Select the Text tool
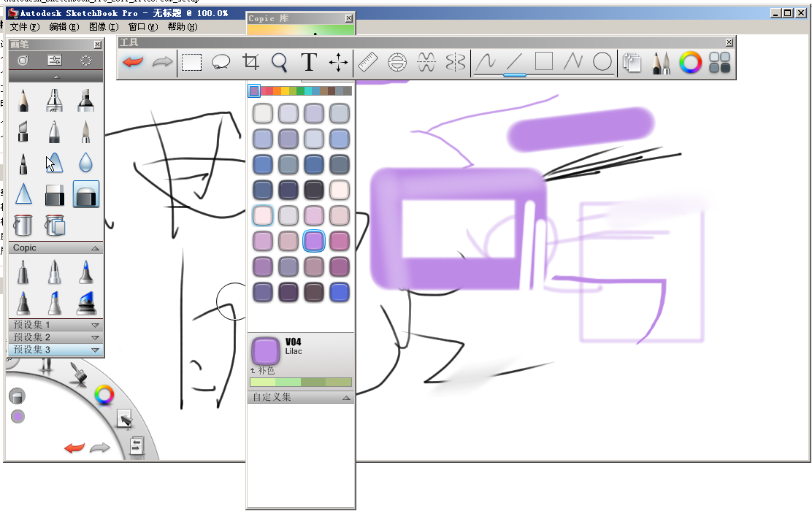The width and height of the screenshot is (812, 511). pyautogui.click(x=309, y=62)
